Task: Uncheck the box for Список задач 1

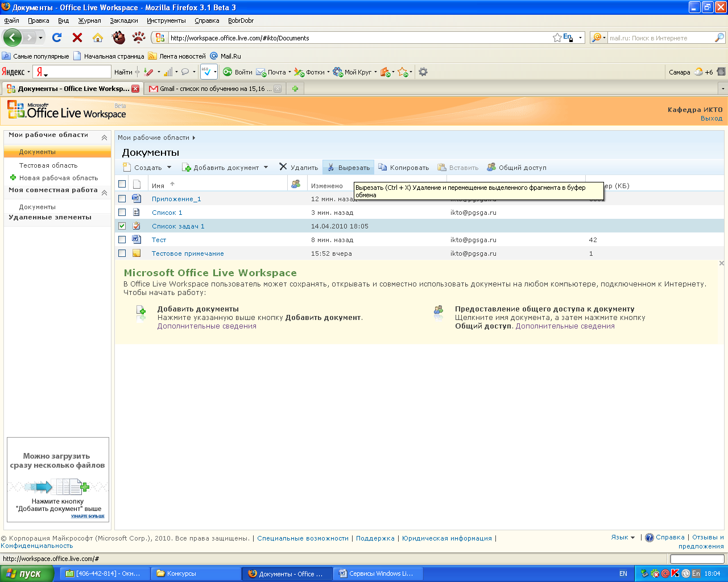Action: [122, 226]
